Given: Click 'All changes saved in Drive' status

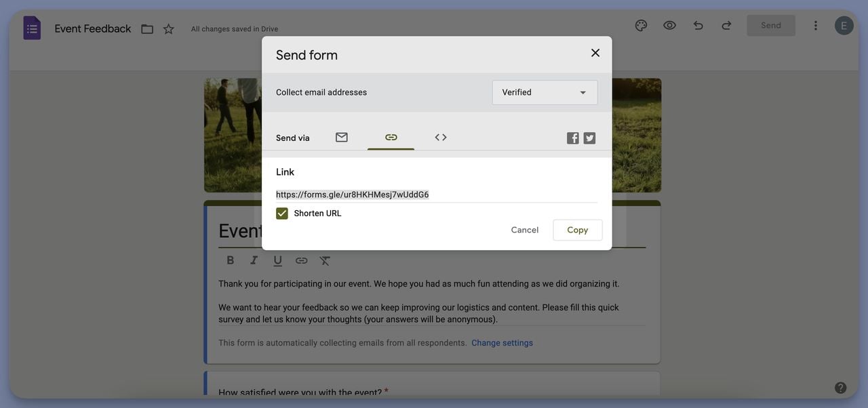Looking at the screenshot, I should point(235,29).
